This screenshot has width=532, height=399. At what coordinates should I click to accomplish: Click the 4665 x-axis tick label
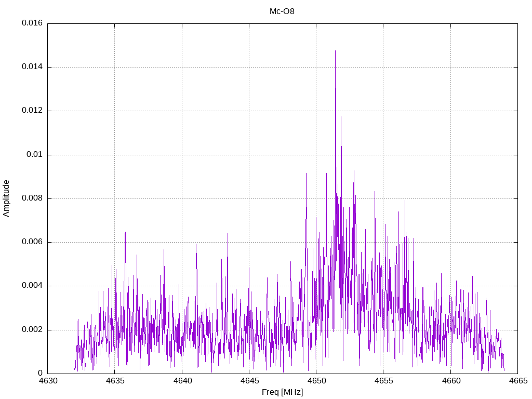(x=517, y=381)
